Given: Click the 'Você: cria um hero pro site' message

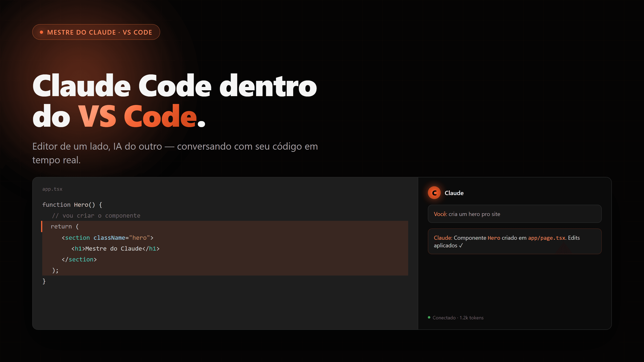Looking at the screenshot, I should pos(515,214).
